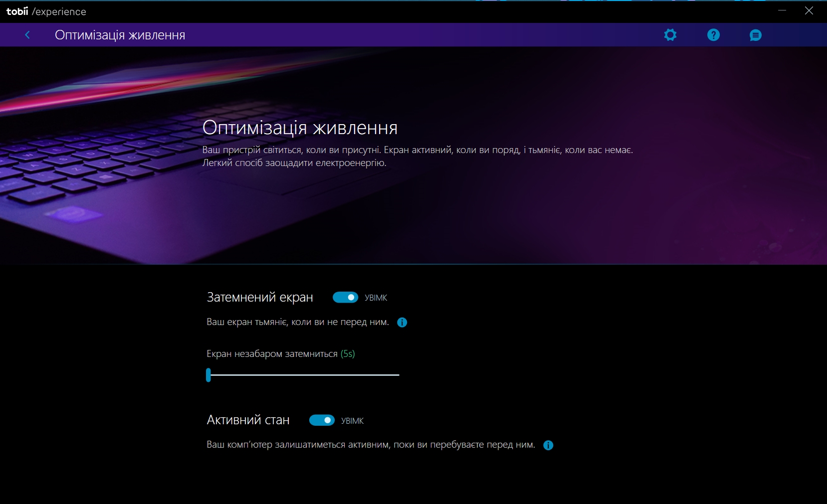Close the Tobii Experience window
This screenshot has width=827, height=504.
(809, 11)
